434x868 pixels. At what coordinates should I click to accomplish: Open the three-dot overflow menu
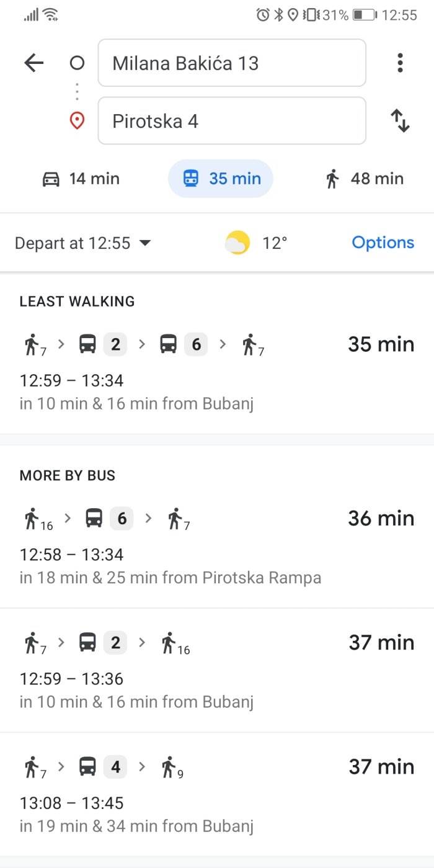(400, 63)
